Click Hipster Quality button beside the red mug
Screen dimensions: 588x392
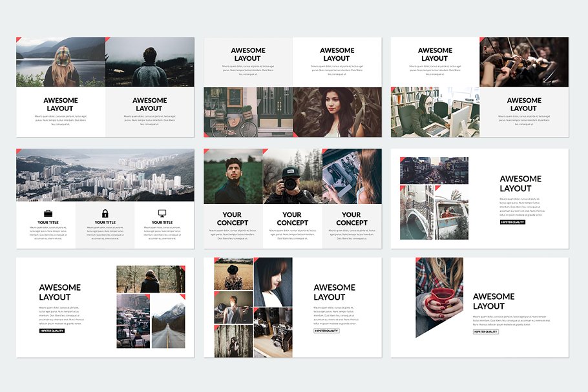pyautogui.click(x=485, y=331)
